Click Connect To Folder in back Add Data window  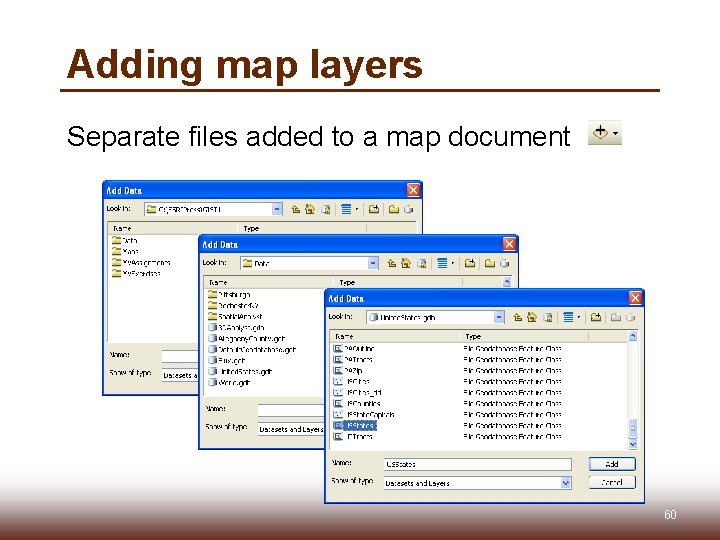tap(374, 209)
